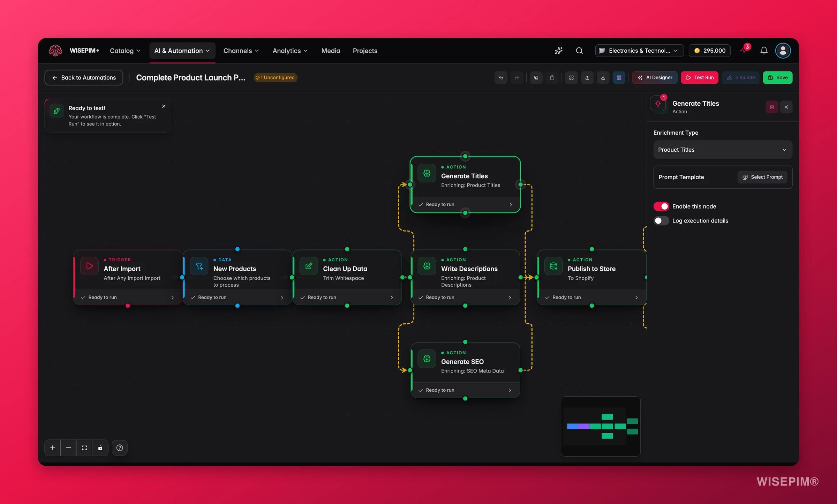This screenshot has height=504, width=837.
Task: Click the import download icon
Action: pos(603,77)
